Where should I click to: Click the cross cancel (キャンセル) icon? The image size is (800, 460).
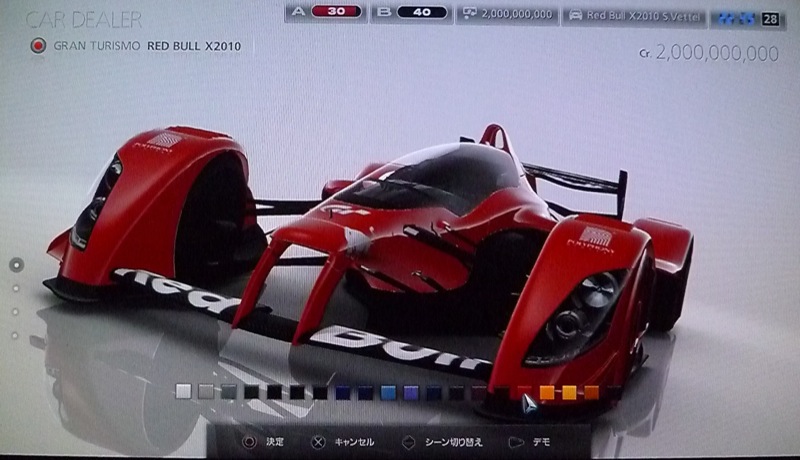[x=317, y=440]
